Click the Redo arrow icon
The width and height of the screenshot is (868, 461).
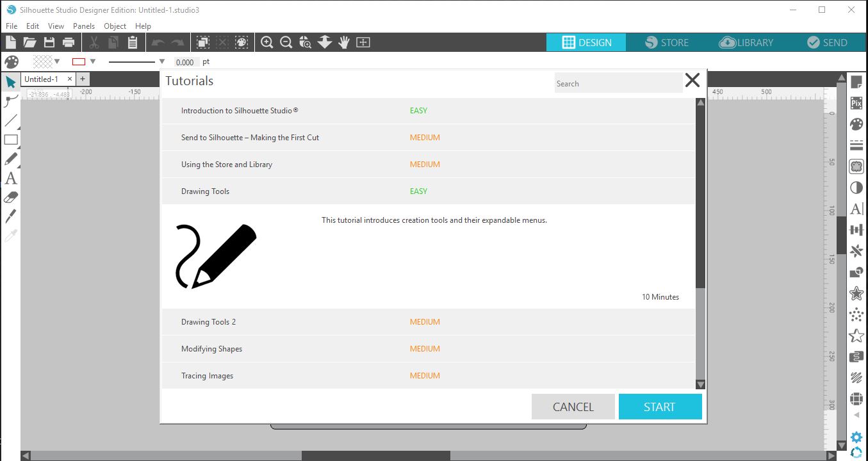[x=177, y=42]
